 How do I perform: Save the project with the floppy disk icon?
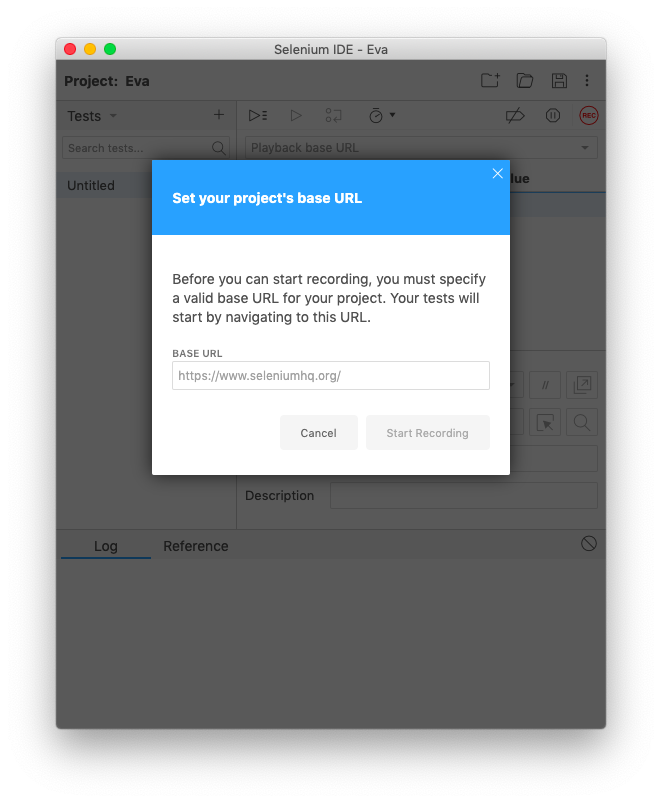(559, 81)
